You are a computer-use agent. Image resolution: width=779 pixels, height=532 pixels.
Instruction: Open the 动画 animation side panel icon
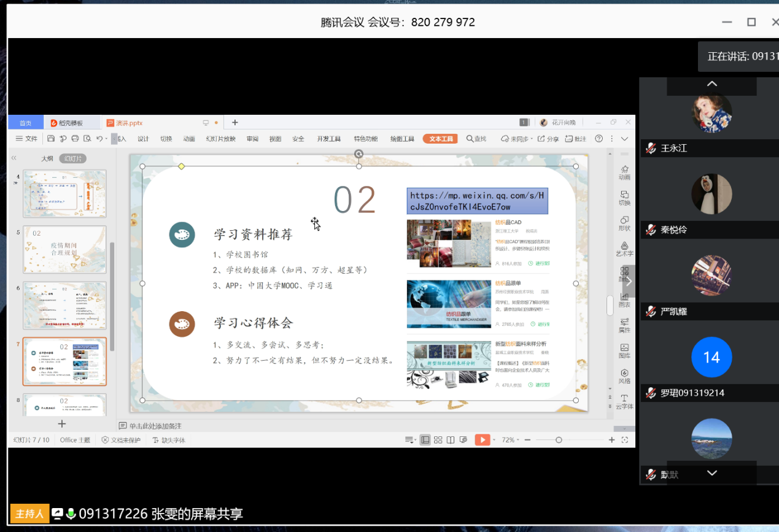(624, 172)
